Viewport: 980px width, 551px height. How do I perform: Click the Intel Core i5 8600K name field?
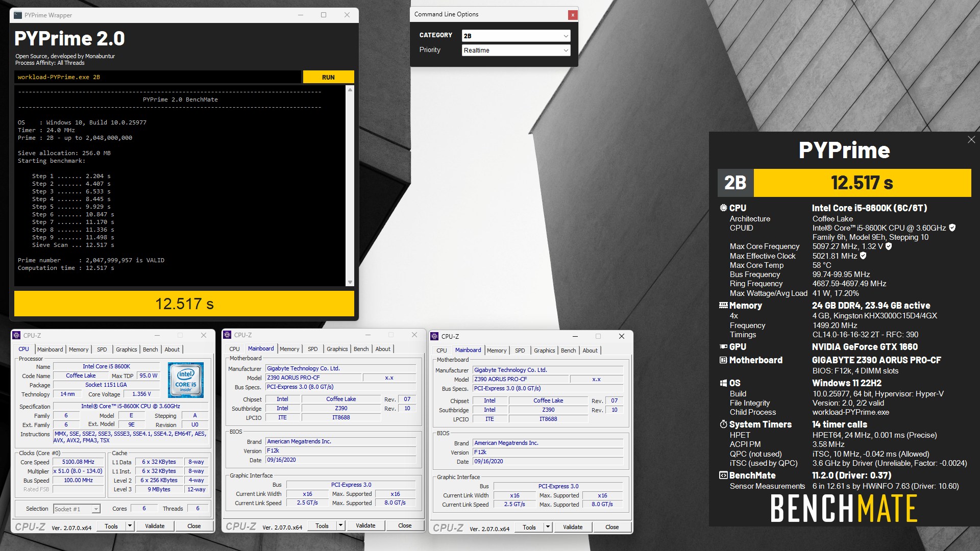(106, 366)
